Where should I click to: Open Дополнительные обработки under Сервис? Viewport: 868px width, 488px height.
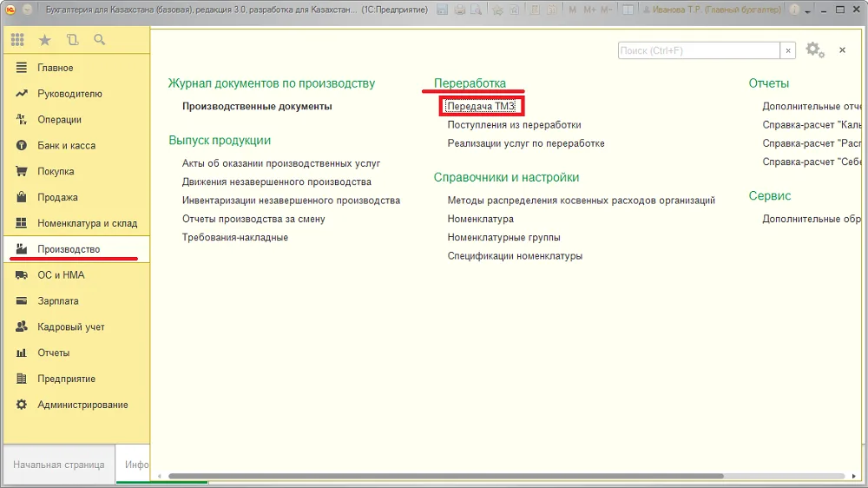tap(812, 219)
